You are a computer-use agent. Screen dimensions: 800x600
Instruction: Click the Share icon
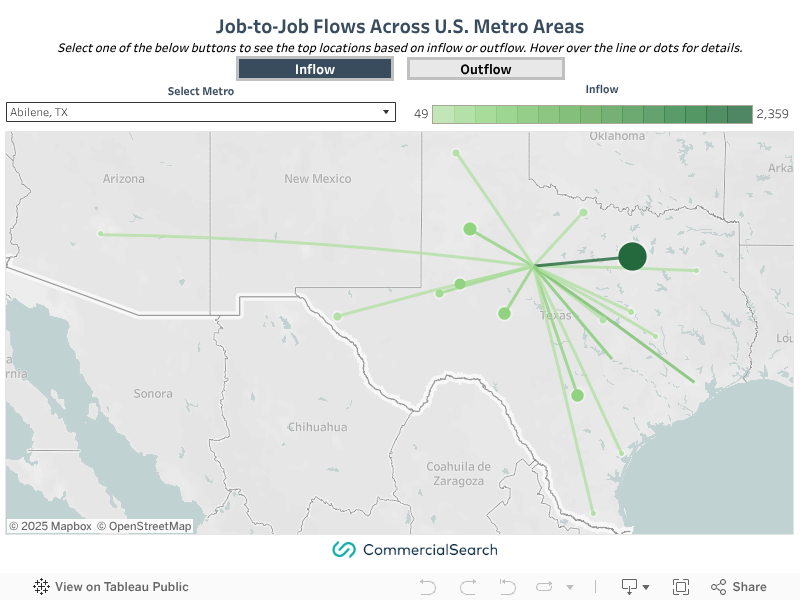[x=738, y=587]
